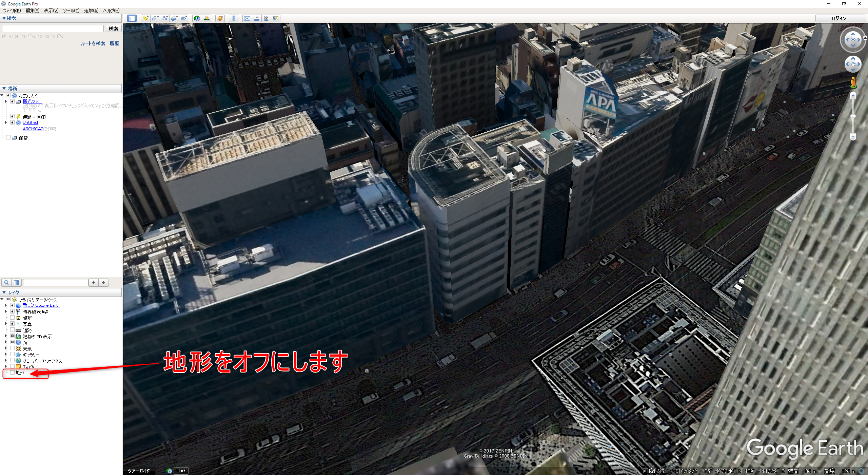Screen dimensions: 868x475
Task: Expand the グローバル アウェアネス layer node
Action: pyautogui.click(x=6, y=361)
